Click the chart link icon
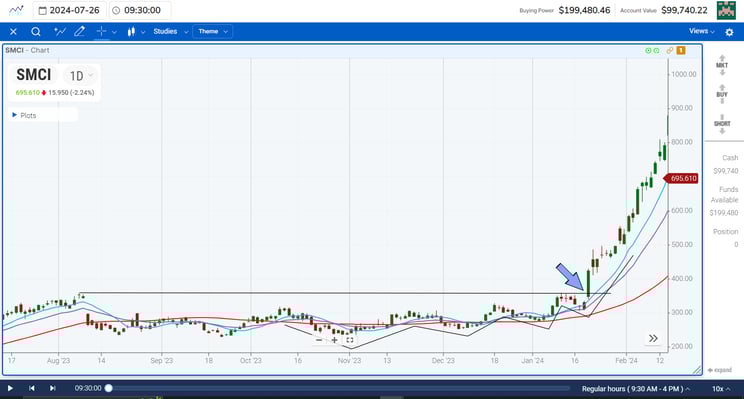Image resolution: width=744 pixels, height=399 pixels. coord(670,50)
